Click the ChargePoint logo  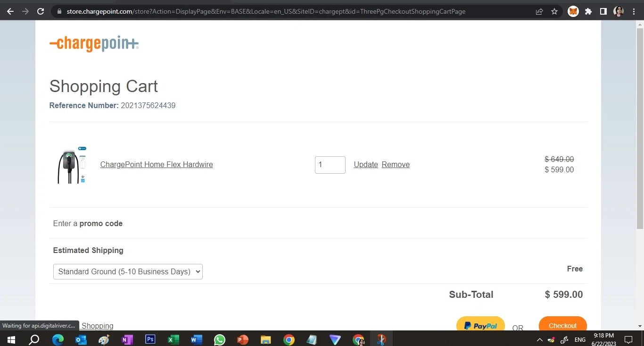[x=94, y=44]
